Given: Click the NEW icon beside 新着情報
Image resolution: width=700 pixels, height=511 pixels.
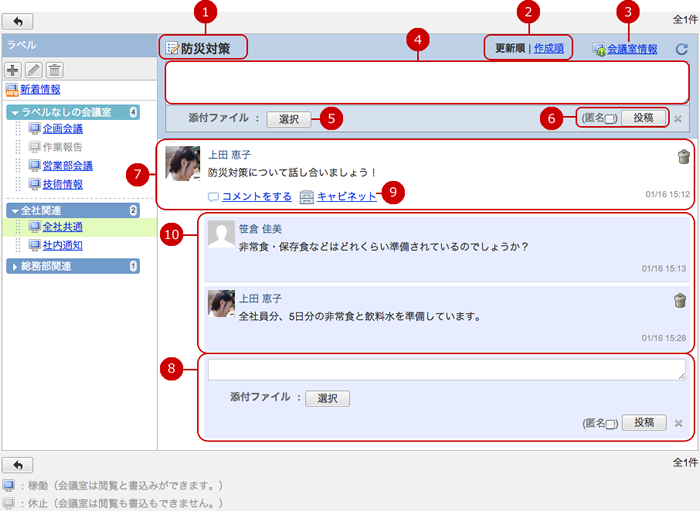Looking at the screenshot, I should click(12, 90).
